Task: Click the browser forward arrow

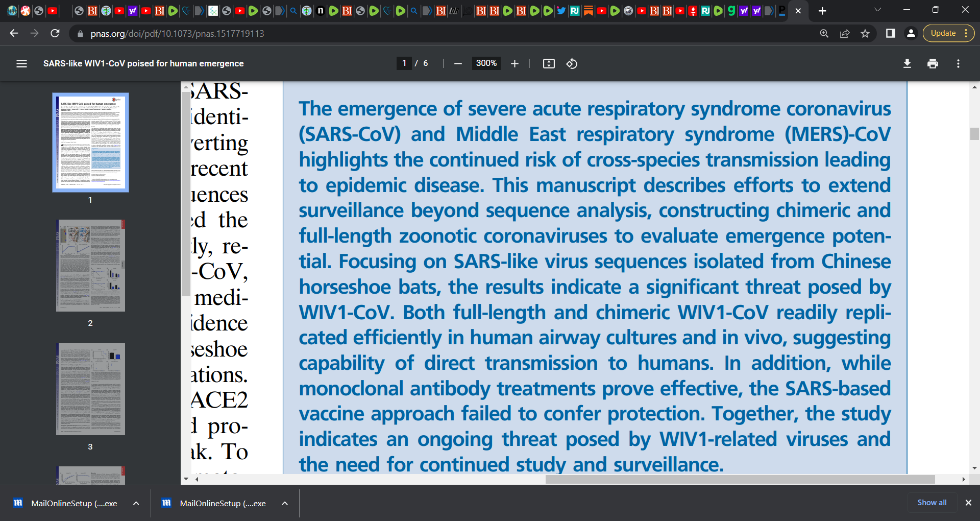Action: click(34, 33)
